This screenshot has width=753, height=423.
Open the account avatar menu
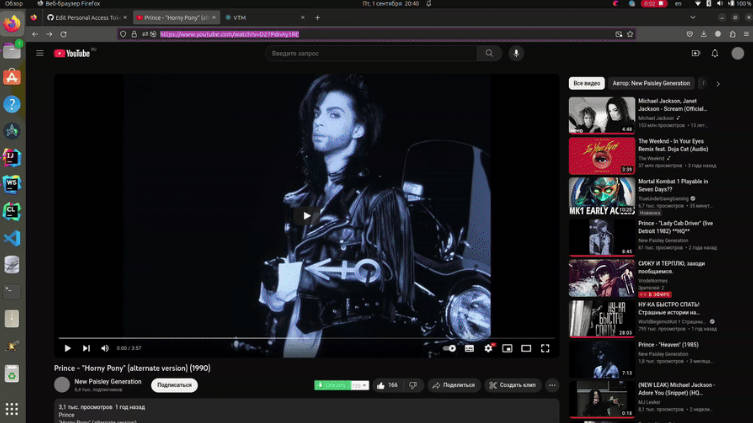coord(738,53)
